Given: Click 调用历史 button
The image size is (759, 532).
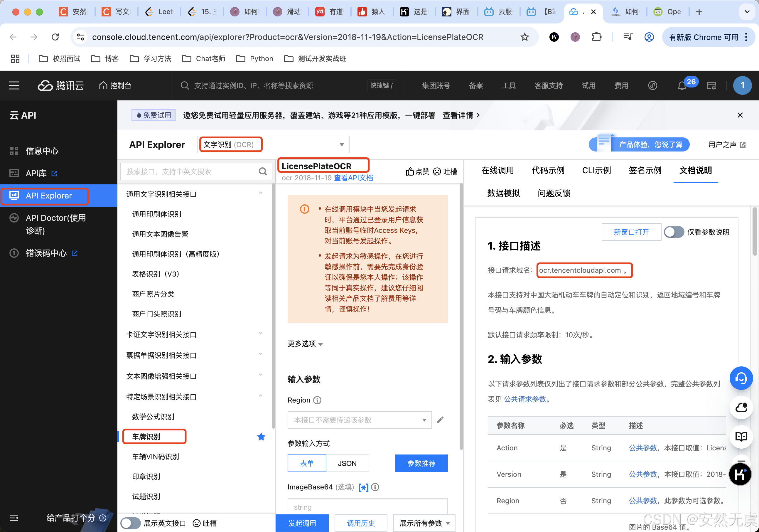Looking at the screenshot, I should 361,523.
